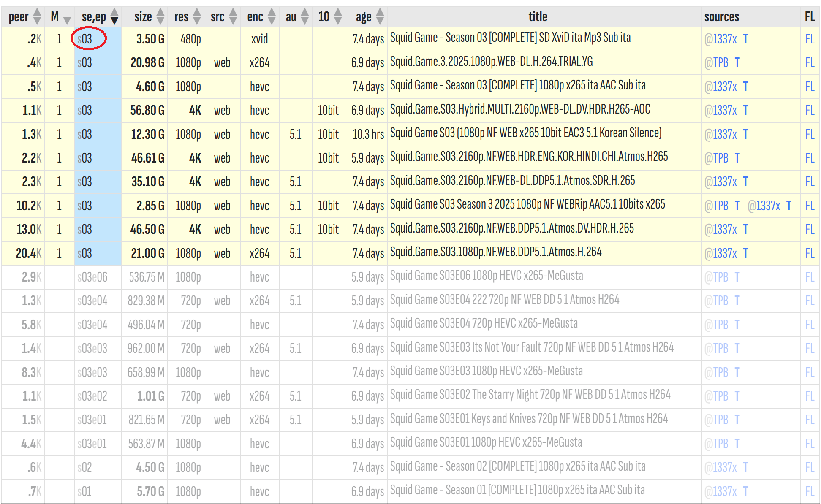Screen dimensions: 821x504
Task: Sort by 10 bit column arrows
Action: click(x=338, y=17)
